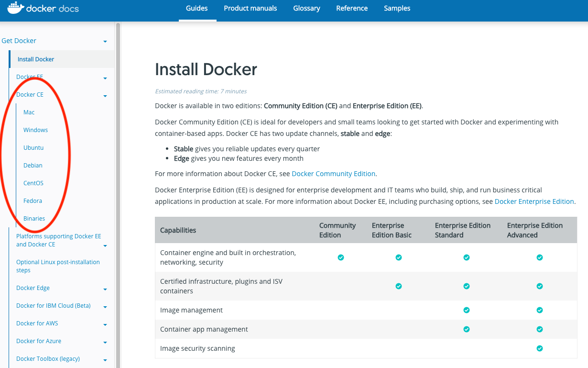Screen dimensions: 588x368
Task: Open Docker Toolbox (legacy) item
Action: pyautogui.click(x=48, y=359)
